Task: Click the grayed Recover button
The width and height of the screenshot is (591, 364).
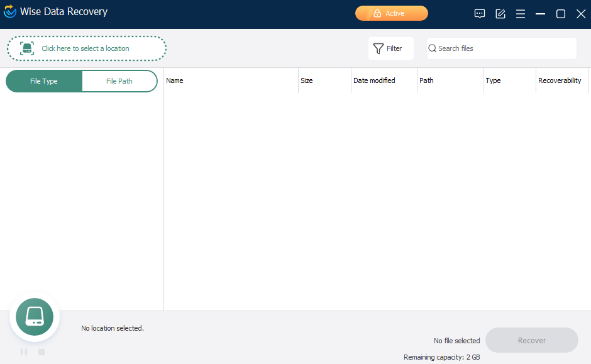Action: 531,340
